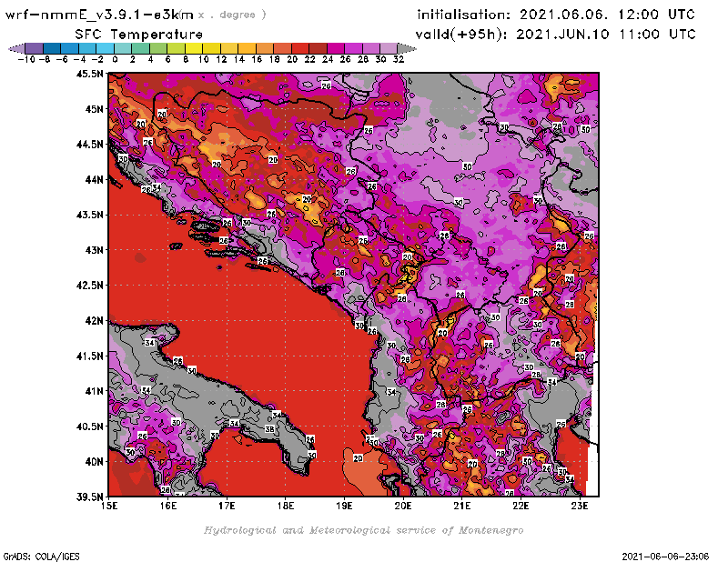
Task: Click the initialisation '2021.06.06. 12:00 UTC' line
Action: 556,15
